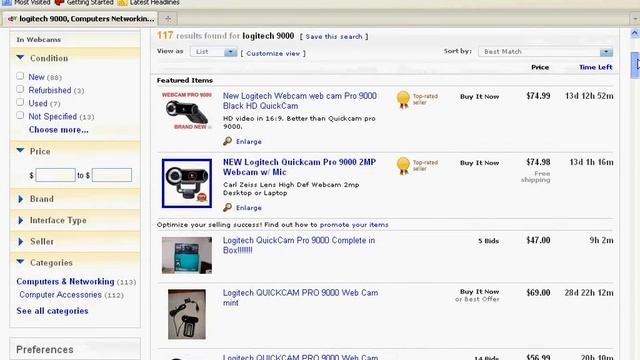Sort results by the Time Left column
This screenshot has width=640, height=360.
[x=596, y=67]
